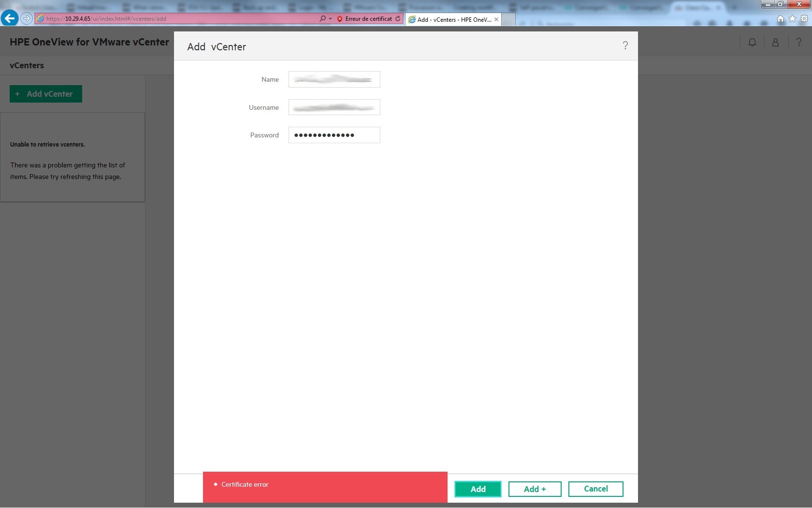Open the OneView page help question mark

point(798,43)
